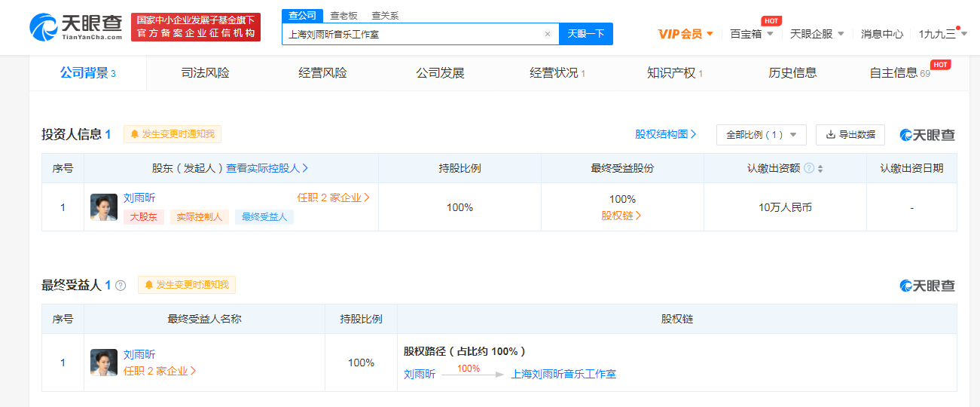The height and width of the screenshot is (407, 980).
Task: Switch to the 经营状况 tab
Action: pyautogui.click(x=557, y=73)
